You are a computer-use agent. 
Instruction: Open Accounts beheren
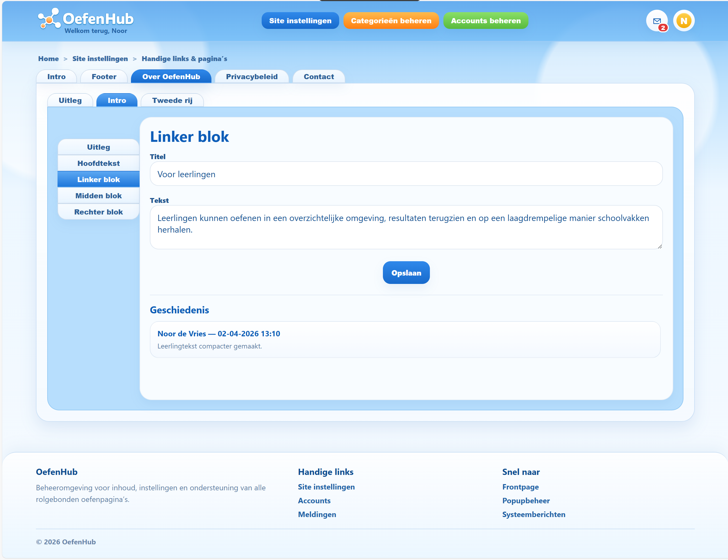pyautogui.click(x=486, y=21)
